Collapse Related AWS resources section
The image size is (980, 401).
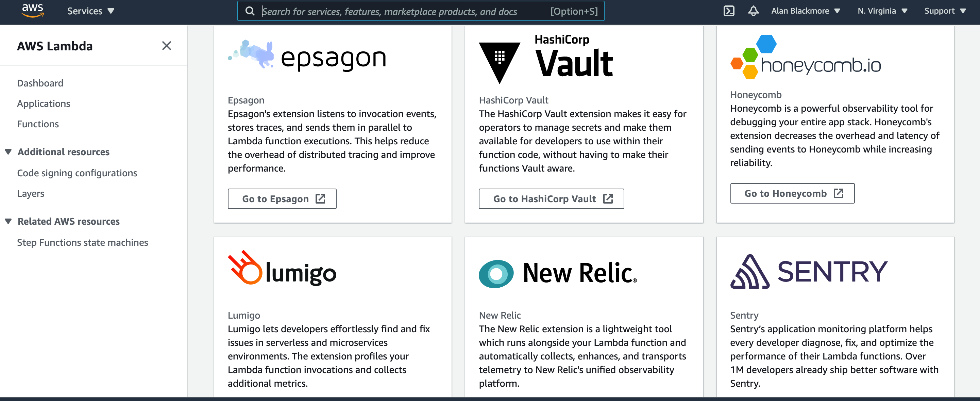tap(9, 221)
